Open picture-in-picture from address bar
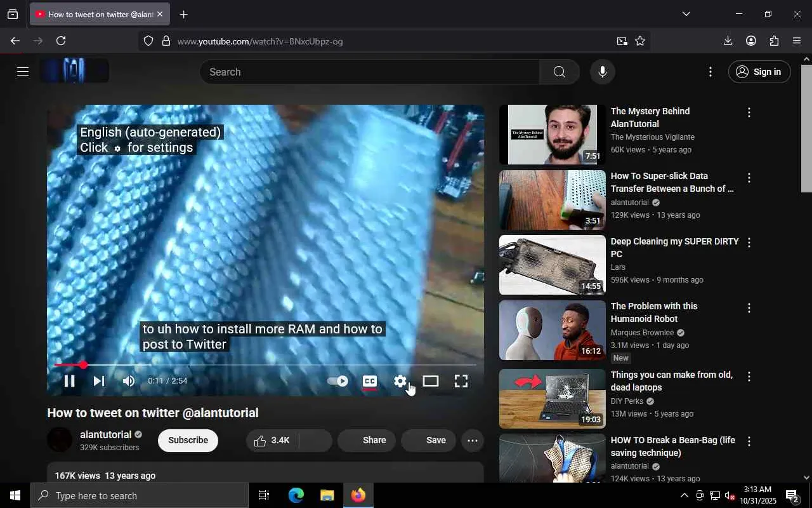812x508 pixels. coord(622,41)
